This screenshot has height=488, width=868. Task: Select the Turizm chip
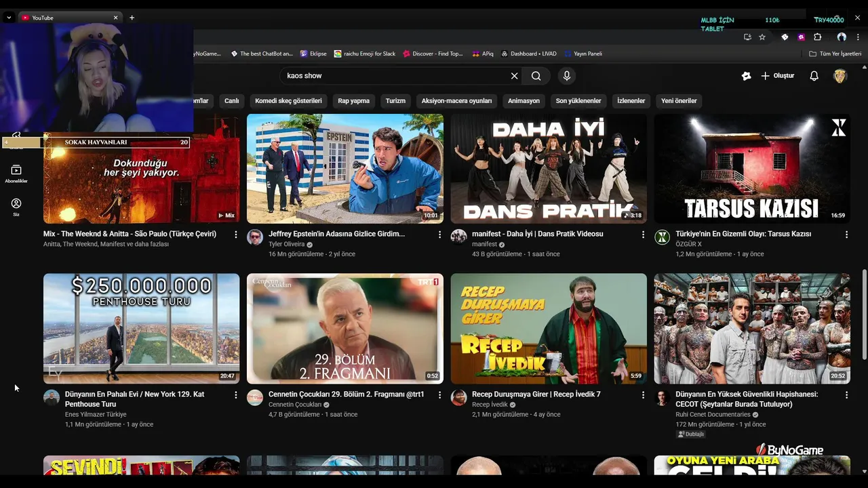coord(395,101)
